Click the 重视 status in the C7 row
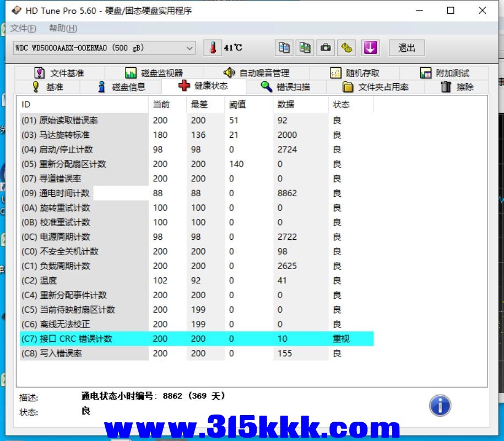Viewport: 504px width, 441px height. pyautogui.click(x=341, y=338)
